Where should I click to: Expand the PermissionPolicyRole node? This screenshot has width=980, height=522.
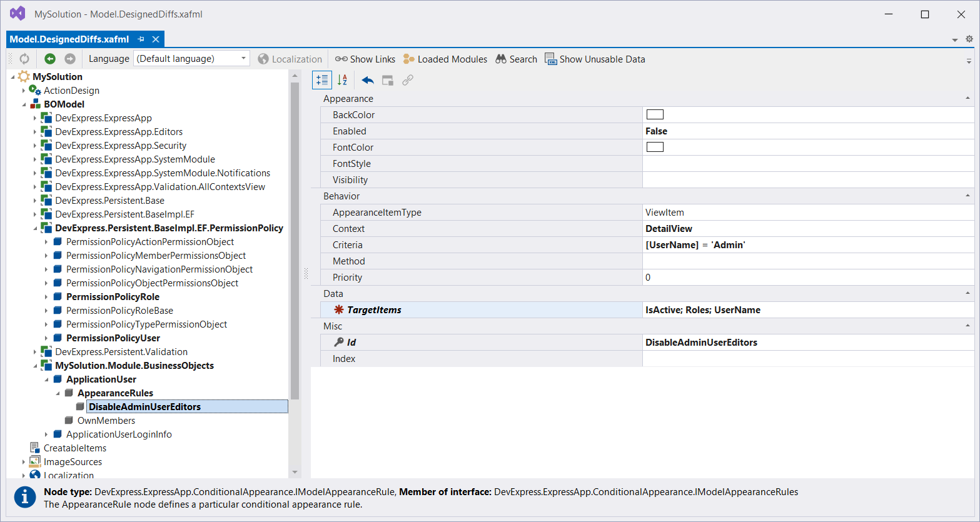click(46, 297)
